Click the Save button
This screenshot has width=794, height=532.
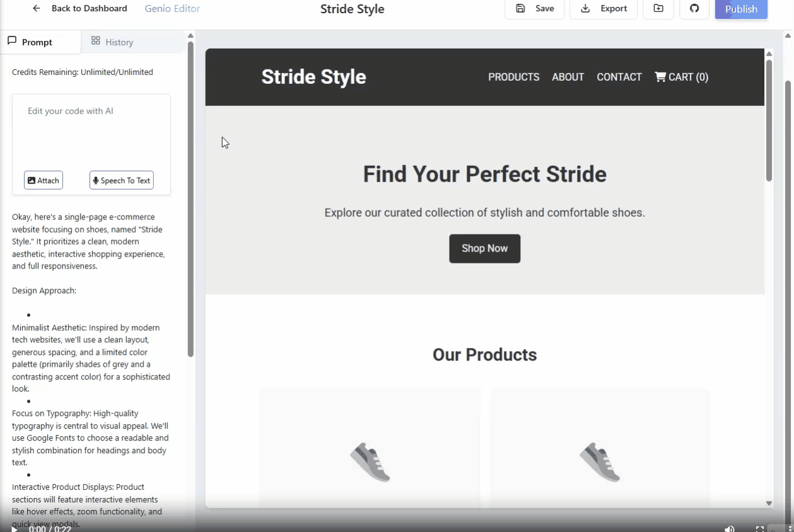pos(535,9)
